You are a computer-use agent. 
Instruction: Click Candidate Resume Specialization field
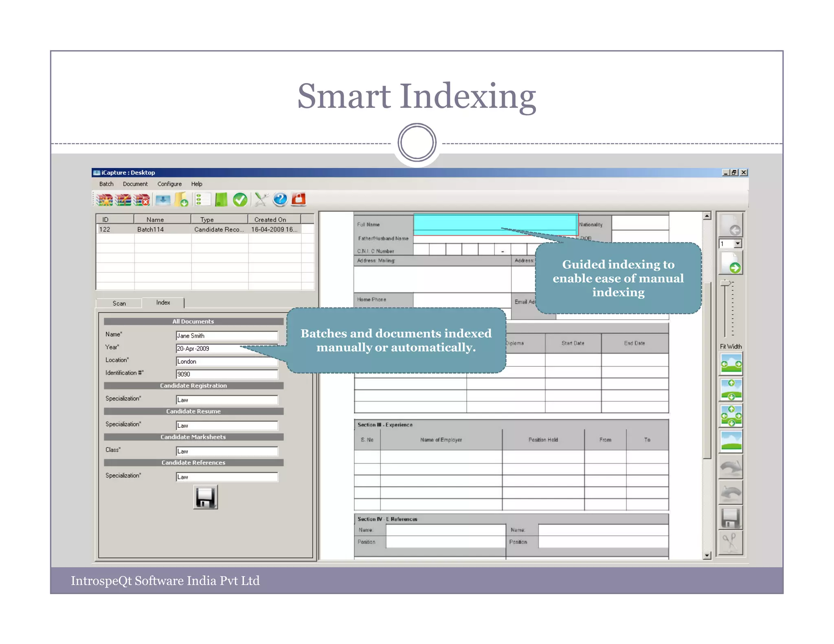pyautogui.click(x=227, y=425)
